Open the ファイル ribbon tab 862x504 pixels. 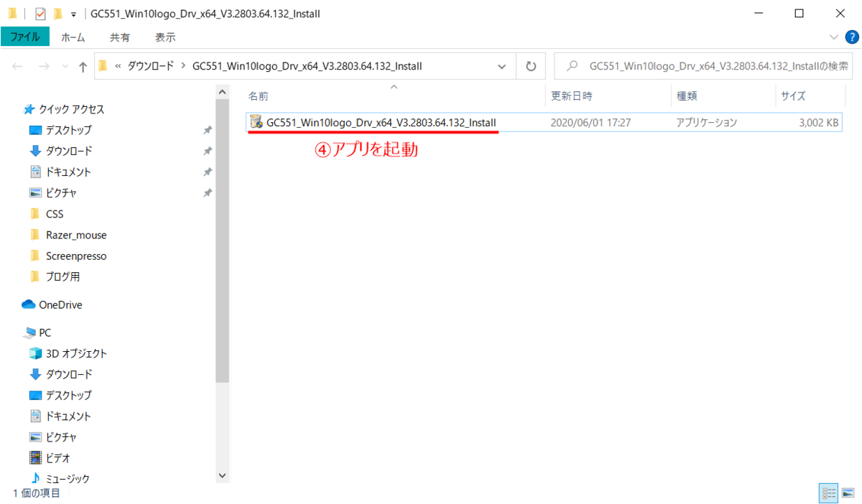point(25,37)
